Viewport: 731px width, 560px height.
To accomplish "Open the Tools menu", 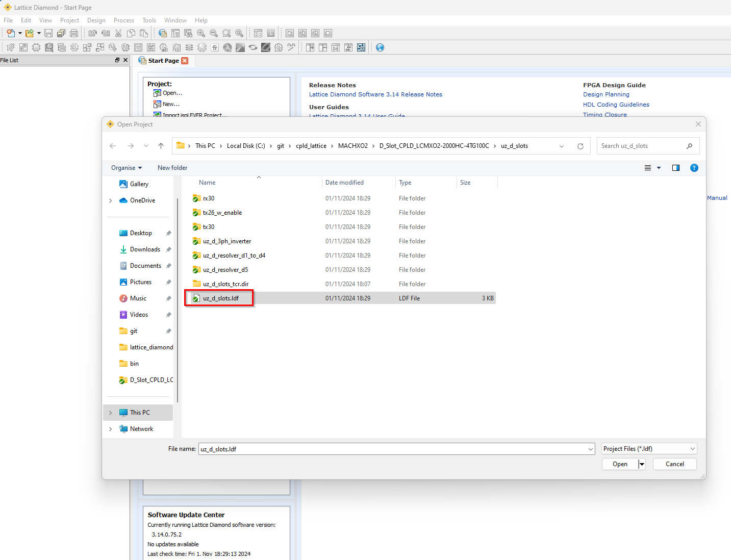I will (149, 20).
